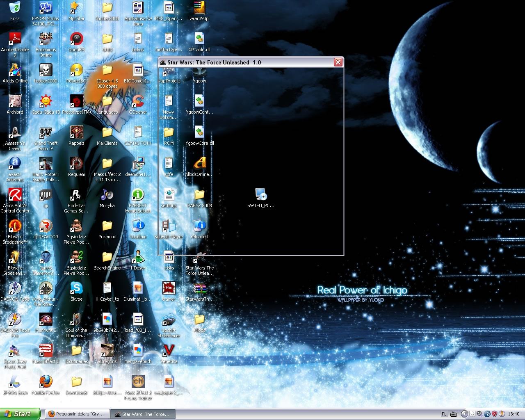Click the avast tray icon

pos(487,414)
